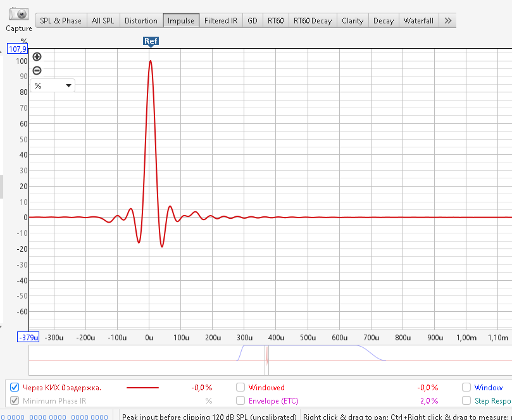Switch to the SPL & Phase tab
The height and width of the screenshot is (420, 512).
coord(61,21)
